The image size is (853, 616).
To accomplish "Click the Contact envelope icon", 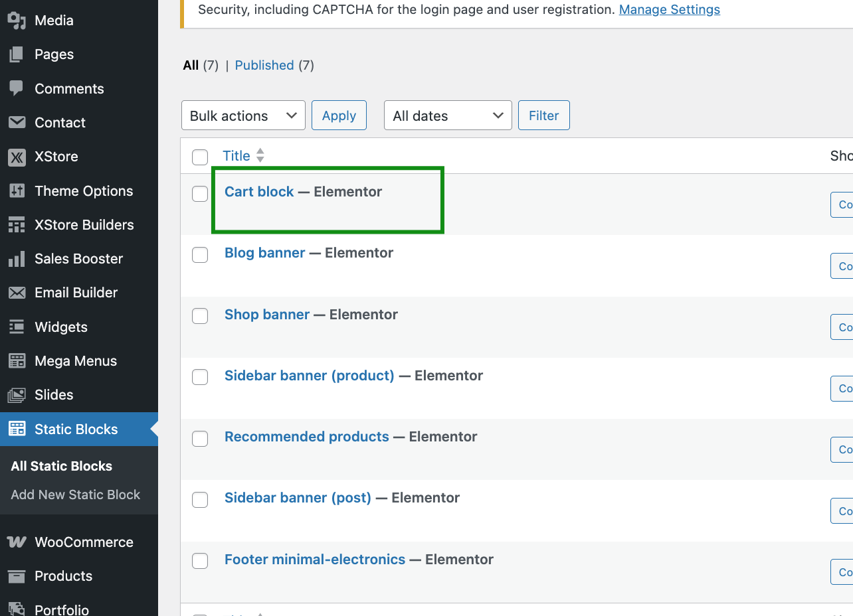I will click(17, 123).
